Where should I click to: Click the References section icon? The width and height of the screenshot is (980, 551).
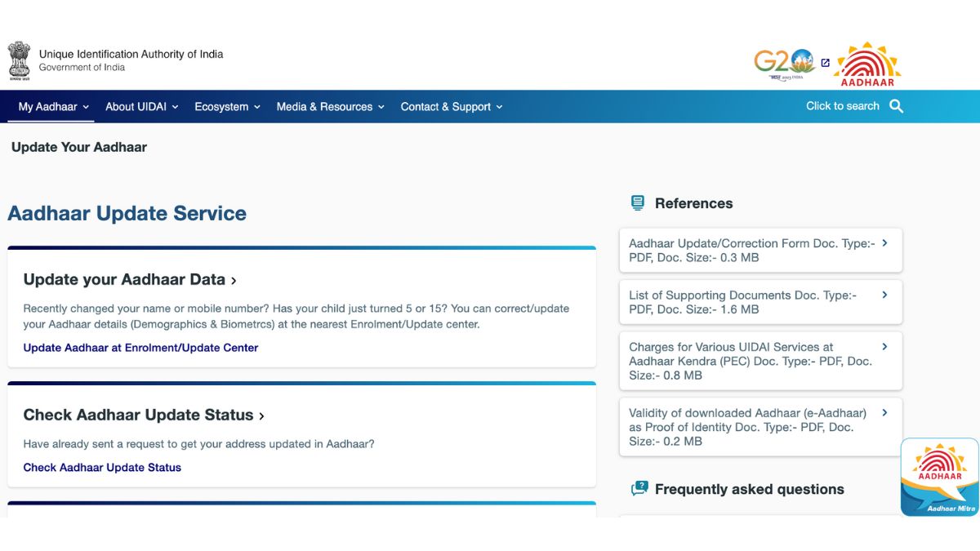[638, 203]
